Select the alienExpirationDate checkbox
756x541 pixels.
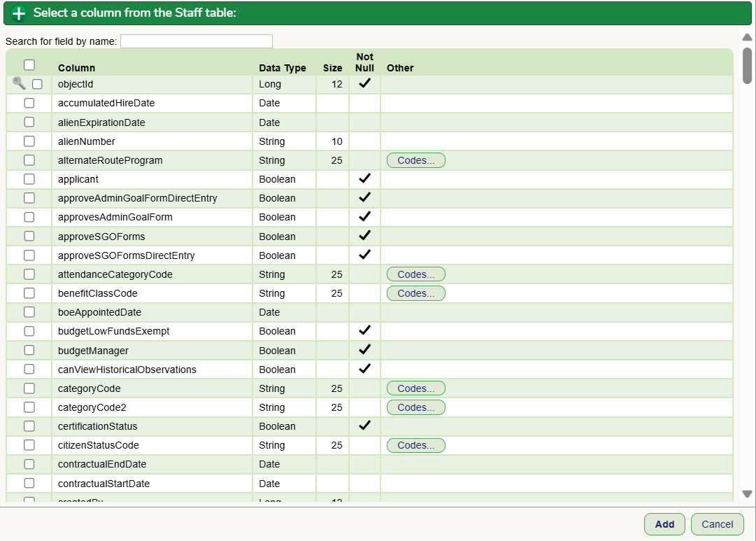29,122
